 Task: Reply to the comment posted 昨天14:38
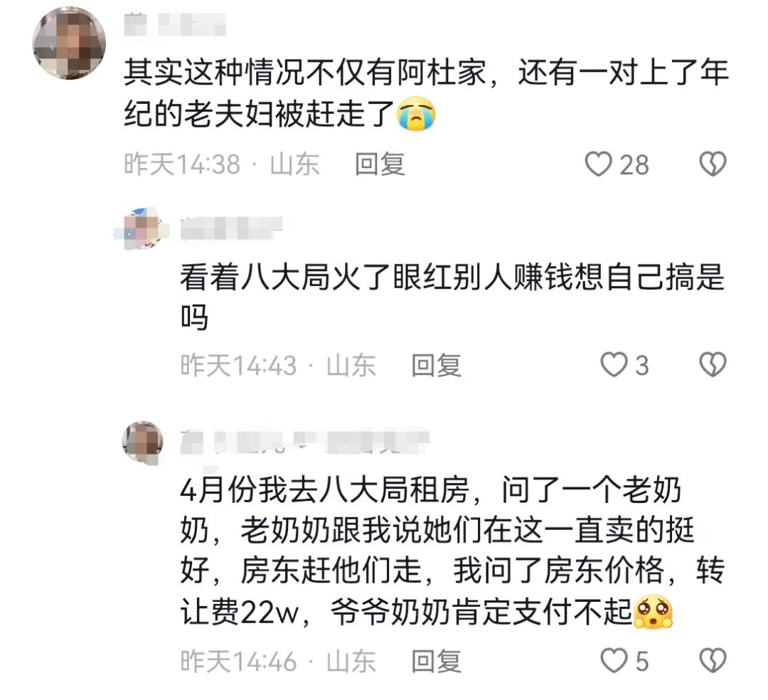tap(380, 164)
